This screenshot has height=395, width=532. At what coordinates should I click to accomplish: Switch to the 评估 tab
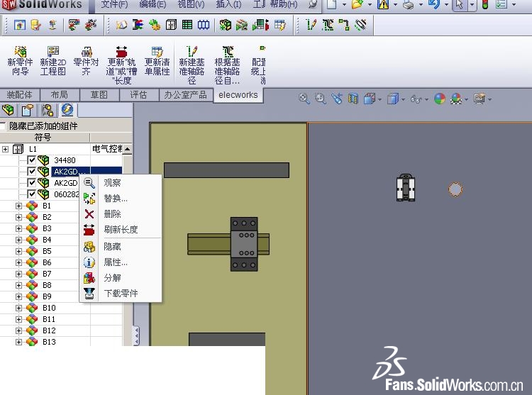coord(139,95)
